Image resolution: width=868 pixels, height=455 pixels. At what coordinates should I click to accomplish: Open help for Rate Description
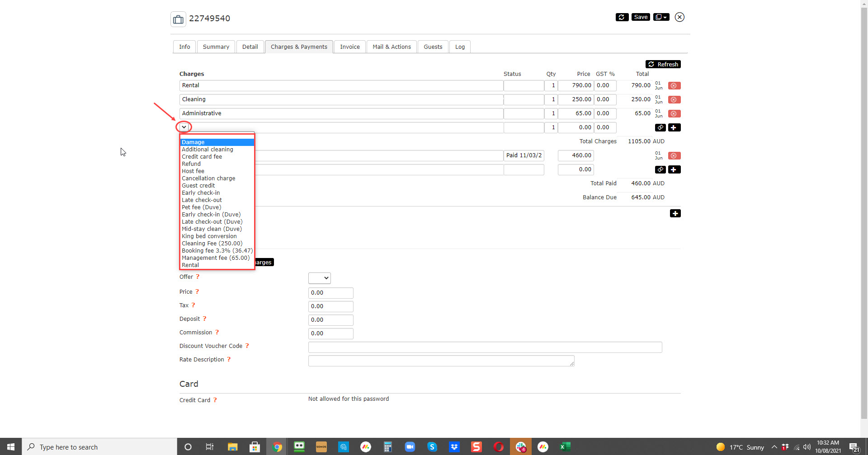coord(229,359)
